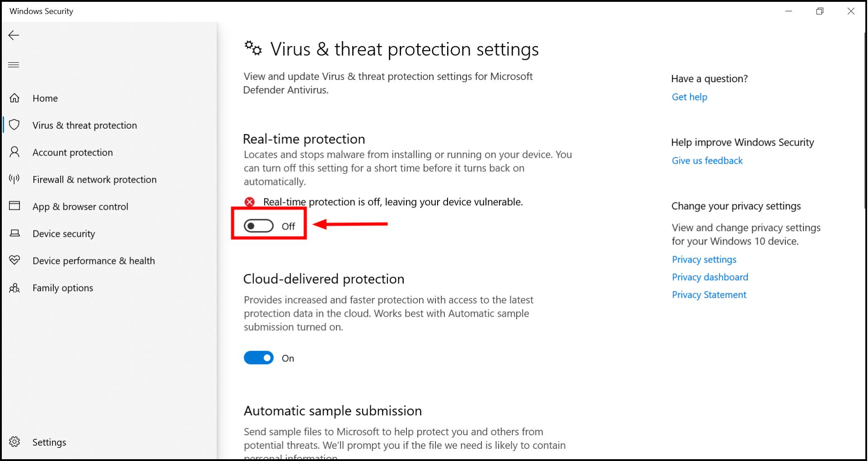Screen dimensions: 868x461
Task: Open Account protection via its person icon
Action: click(14, 152)
